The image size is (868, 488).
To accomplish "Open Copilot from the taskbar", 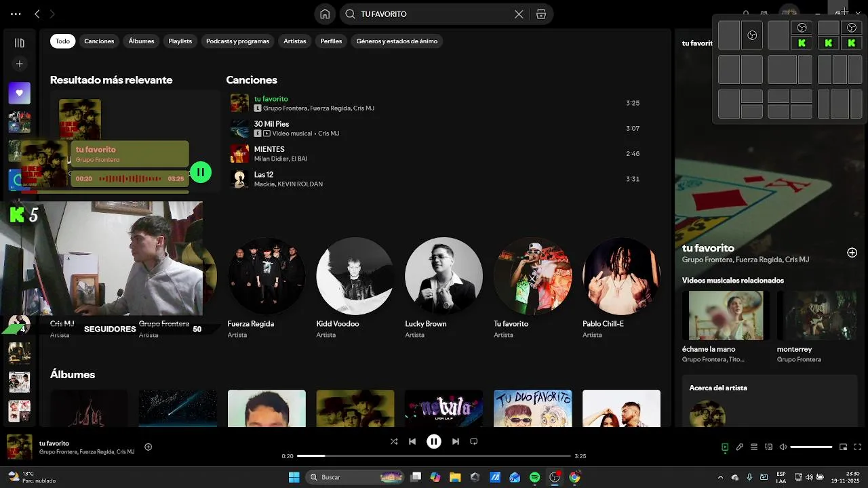I will click(435, 477).
